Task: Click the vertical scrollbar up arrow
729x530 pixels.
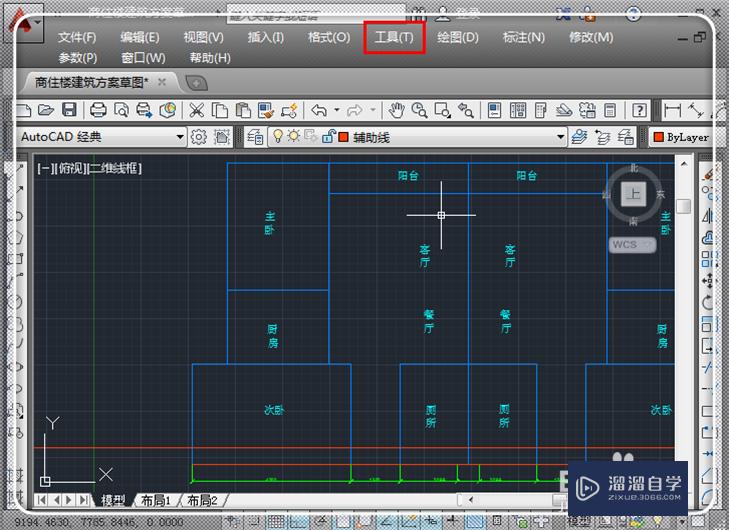Action: point(684,164)
